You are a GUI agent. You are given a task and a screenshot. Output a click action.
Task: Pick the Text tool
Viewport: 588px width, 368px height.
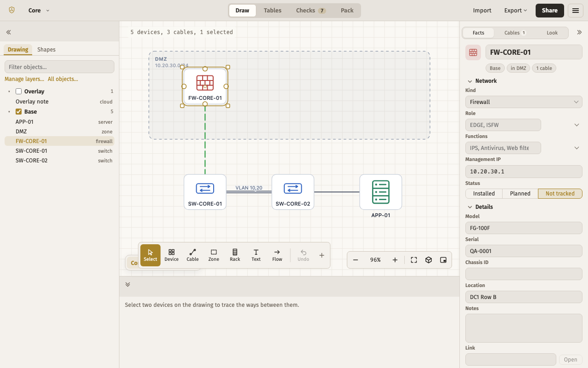pos(256,255)
